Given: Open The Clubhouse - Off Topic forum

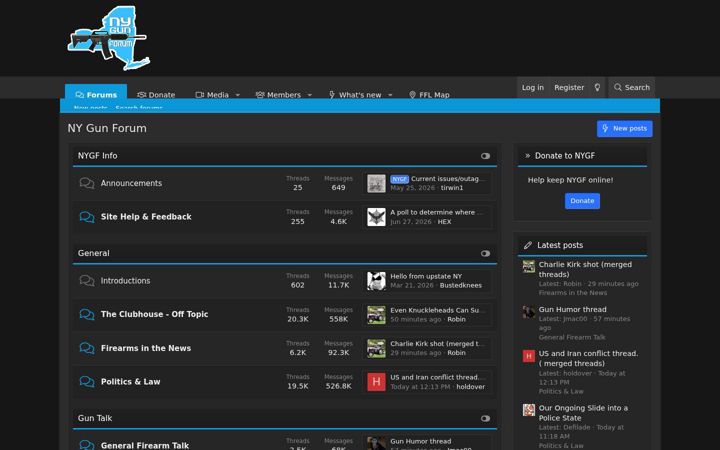Looking at the screenshot, I should [154, 314].
